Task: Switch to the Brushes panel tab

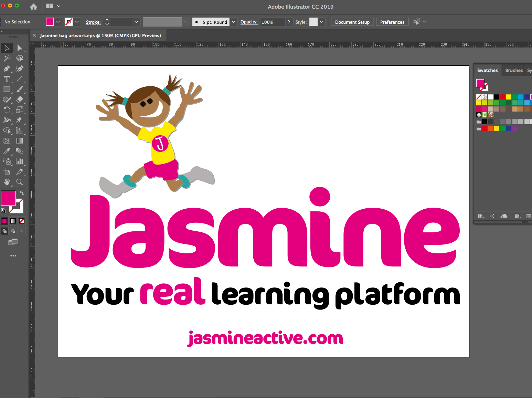Action: 514,70
